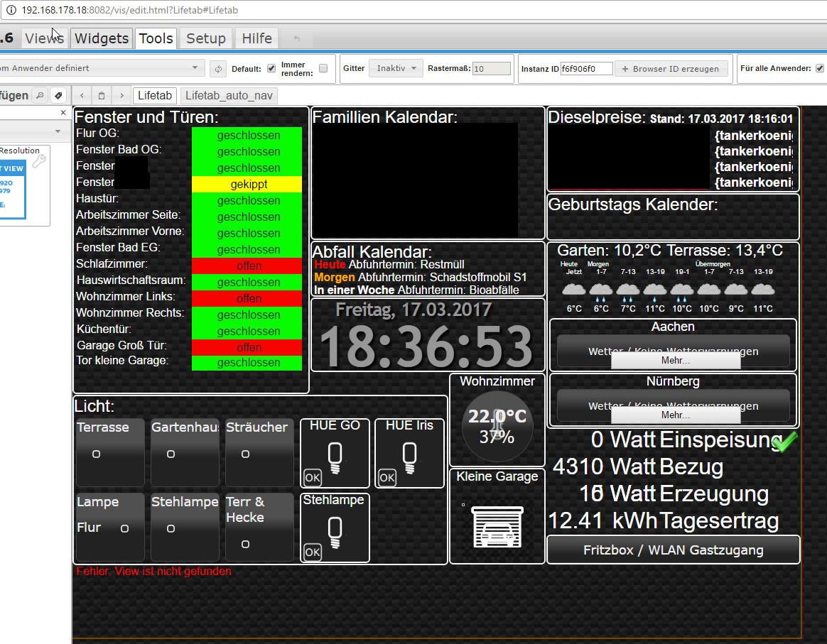This screenshot has height=644, width=827.
Task: Click the clipboard icon in the view bar
Action: pyautogui.click(x=102, y=95)
